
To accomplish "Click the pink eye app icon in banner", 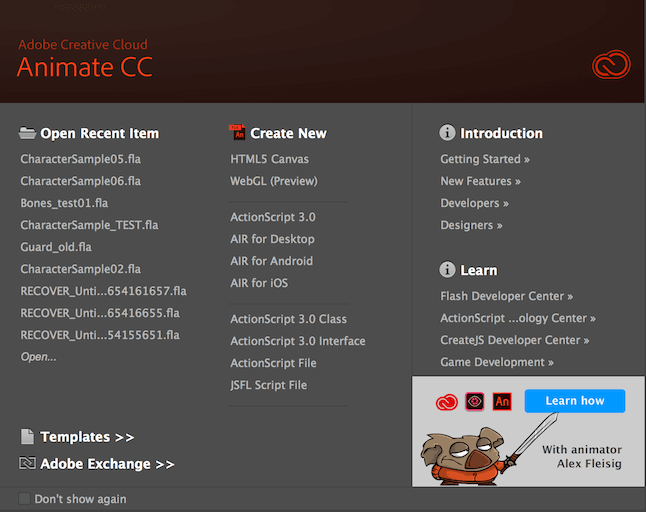I will (475, 401).
